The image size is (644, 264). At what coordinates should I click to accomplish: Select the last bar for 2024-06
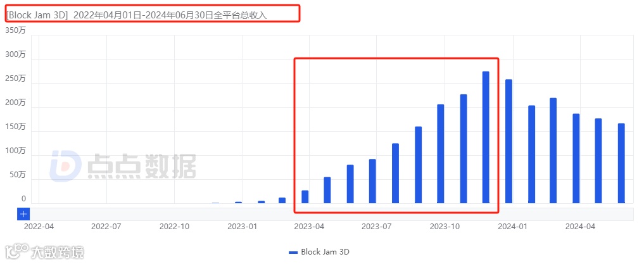[x=621, y=163]
